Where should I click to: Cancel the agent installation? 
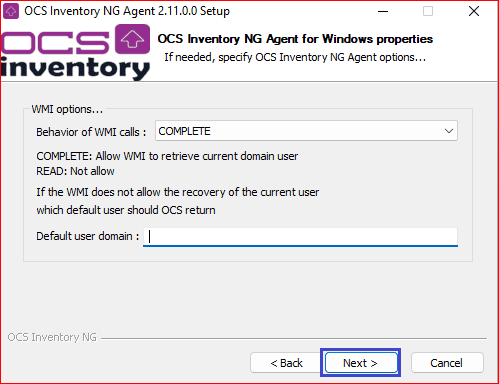click(447, 363)
